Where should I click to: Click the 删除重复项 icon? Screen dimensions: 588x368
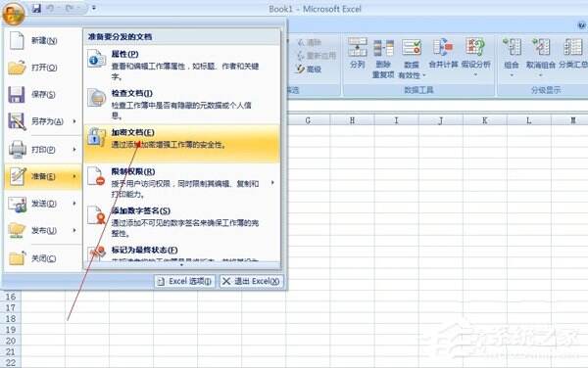point(383,48)
